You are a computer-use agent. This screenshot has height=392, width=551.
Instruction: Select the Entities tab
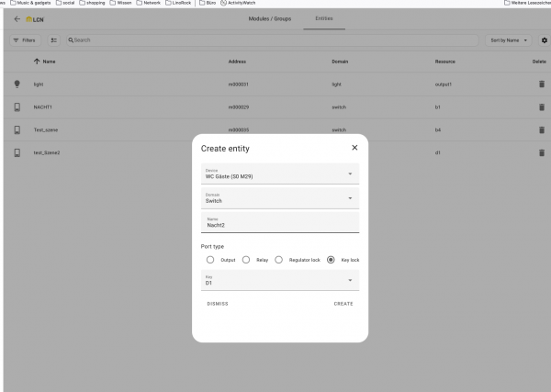coord(324,19)
